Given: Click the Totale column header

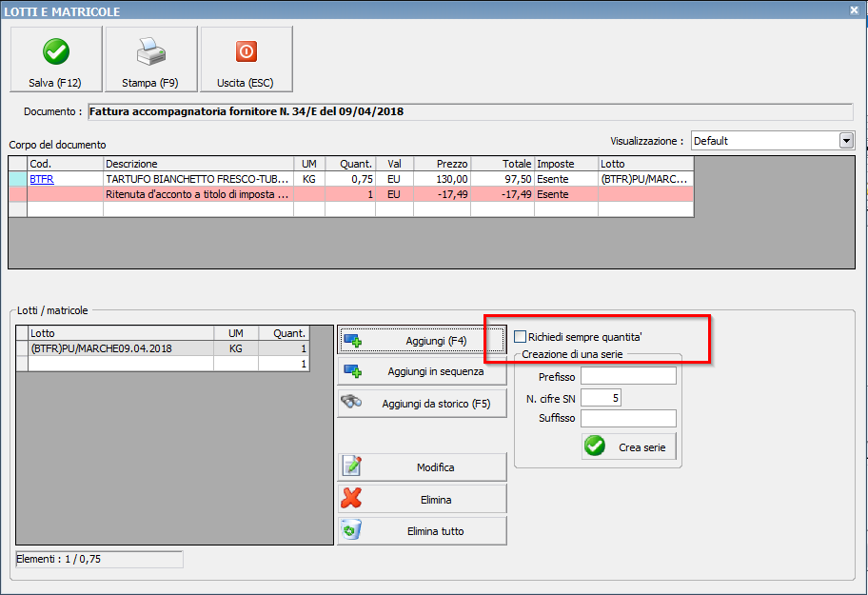Looking at the screenshot, I should (x=503, y=164).
